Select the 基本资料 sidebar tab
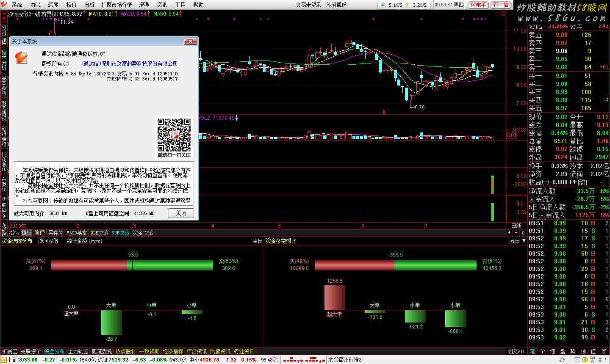The height and width of the screenshot is (364, 610). coord(4,85)
